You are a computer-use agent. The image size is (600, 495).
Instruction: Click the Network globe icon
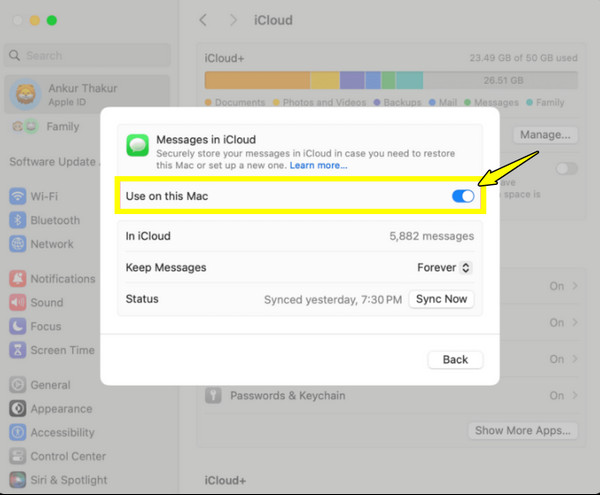18,244
